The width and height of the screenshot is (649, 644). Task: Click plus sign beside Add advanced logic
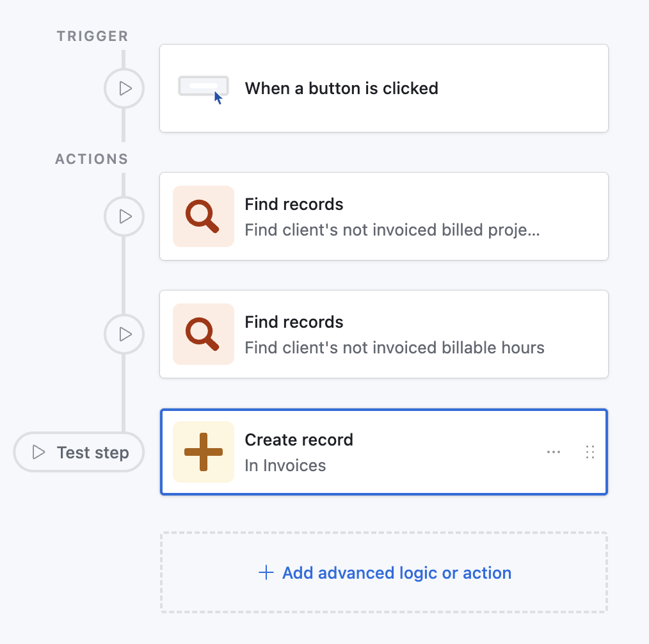coord(266,573)
